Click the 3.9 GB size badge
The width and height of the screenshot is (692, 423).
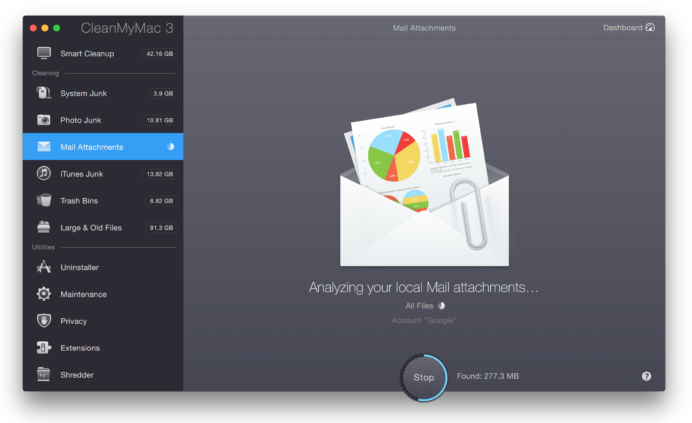pos(163,93)
